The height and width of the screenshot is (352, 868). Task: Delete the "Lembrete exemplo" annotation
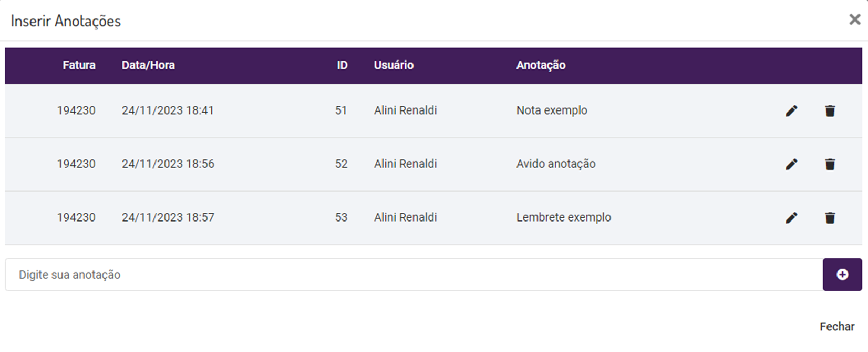pos(830,218)
